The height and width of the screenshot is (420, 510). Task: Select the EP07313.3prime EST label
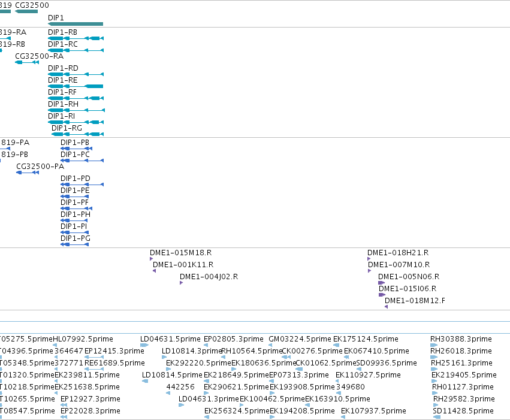tap(299, 376)
